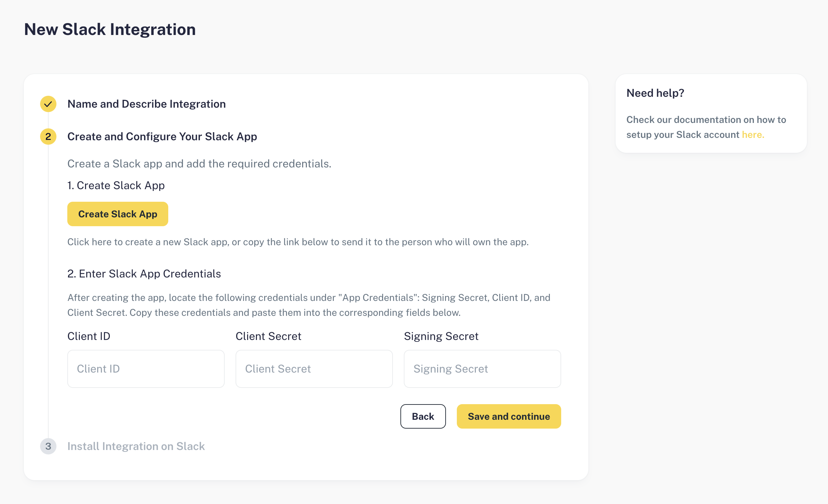Click the completed step checkmark icon
Screen dimensions: 828x504
(48, 104)
